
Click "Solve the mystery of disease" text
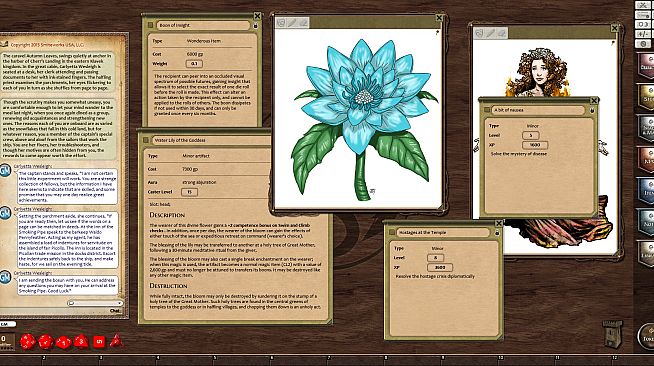pos(518,154)
